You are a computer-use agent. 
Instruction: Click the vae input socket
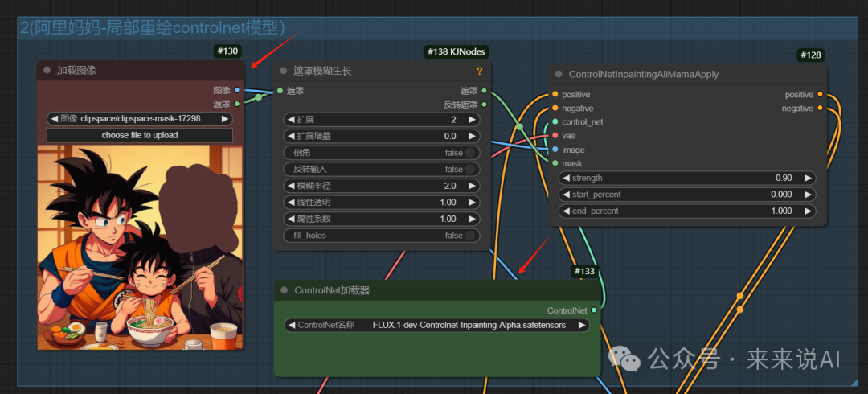click(x=555, y=136)
